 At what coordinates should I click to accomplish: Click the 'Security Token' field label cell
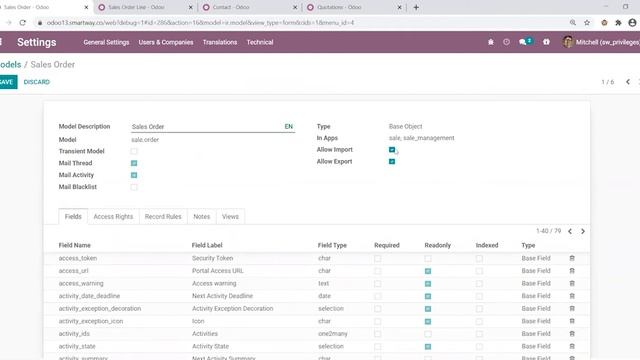[x=212, y=258]
